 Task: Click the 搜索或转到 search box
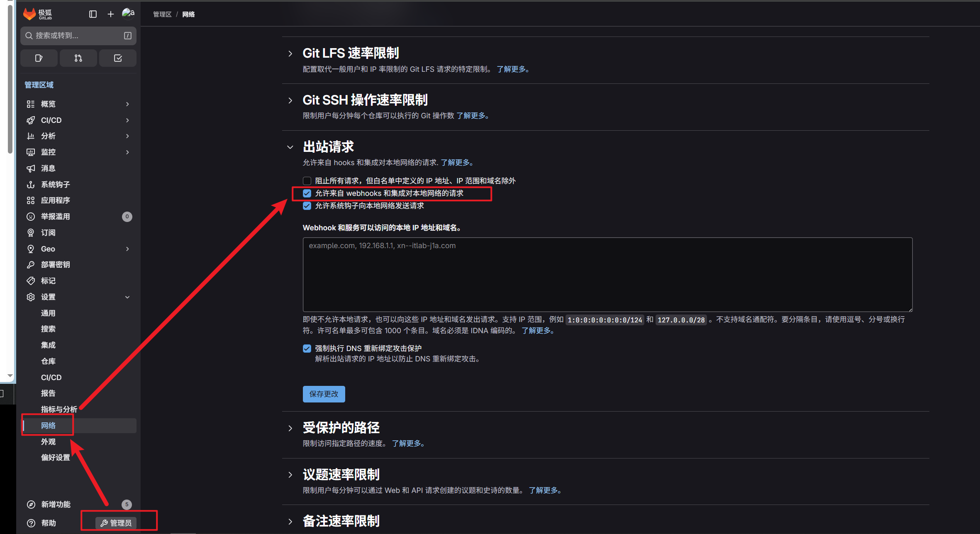click(x=78, y=36)
